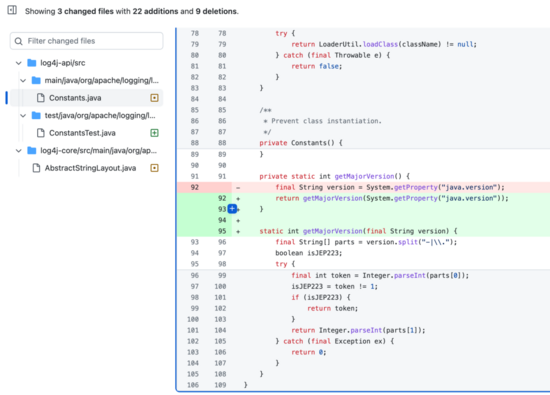This screenshot has height=395, width=550.
Task: Add a comment with blue plus on line 93
Action: [232, 209]
